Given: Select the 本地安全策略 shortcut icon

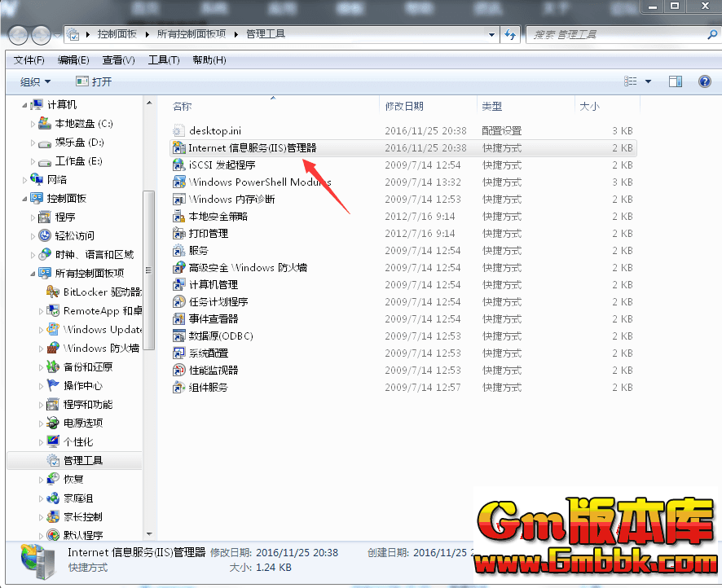Looking at the screenshot, I should [x=178, y=217].
